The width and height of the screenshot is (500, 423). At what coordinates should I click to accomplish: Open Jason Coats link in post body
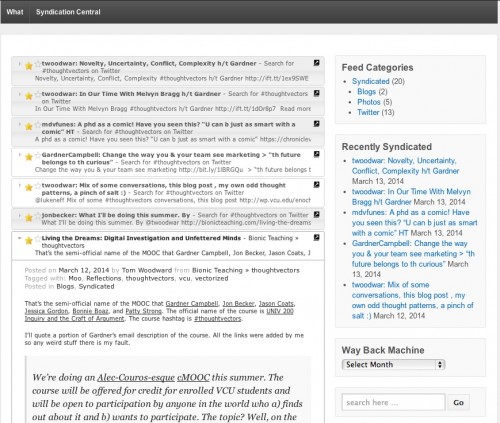click(276, 304)
